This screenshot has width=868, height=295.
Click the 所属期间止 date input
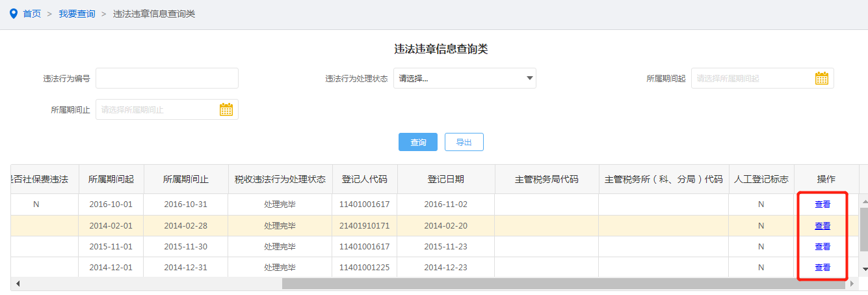click(167, 109)
